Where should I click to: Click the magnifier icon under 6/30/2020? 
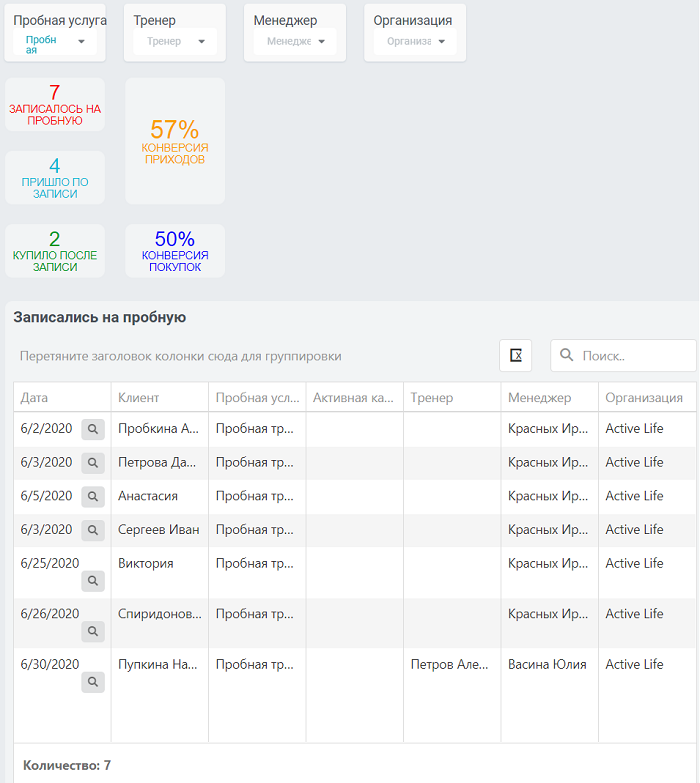click(x=93, y=682)
